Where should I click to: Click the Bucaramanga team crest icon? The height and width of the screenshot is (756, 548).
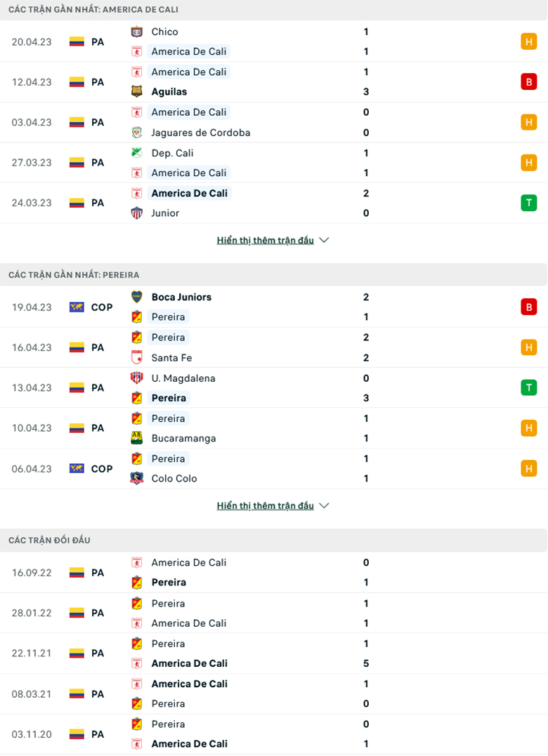137,438
